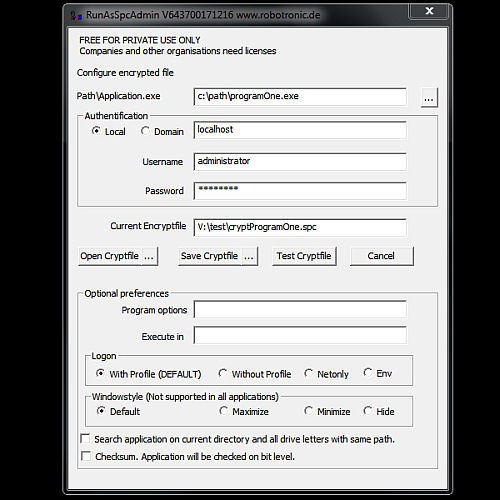The width and height of the screenshot is (500, 500).
Task: Click 'Companies and other organisations need licenses' text
Action: coord(178,51)
